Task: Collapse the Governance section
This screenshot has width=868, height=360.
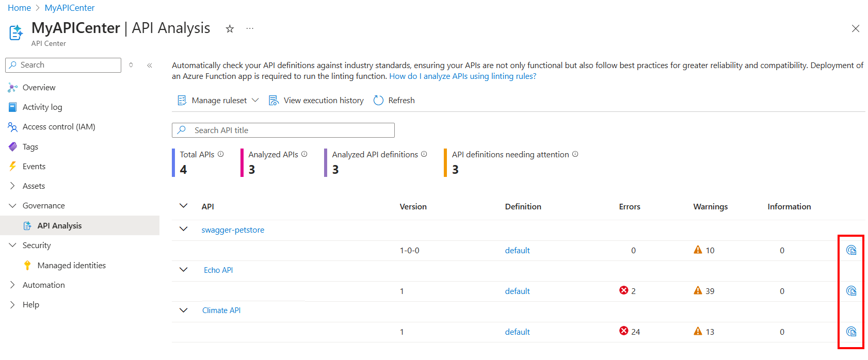Action: (12, 205)
